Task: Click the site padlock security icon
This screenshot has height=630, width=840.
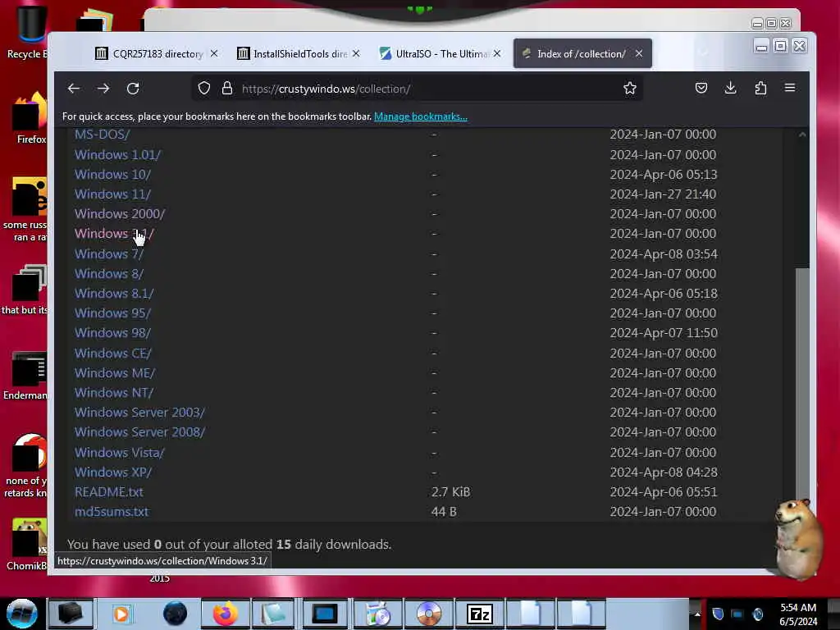Action: pos(227,89)
